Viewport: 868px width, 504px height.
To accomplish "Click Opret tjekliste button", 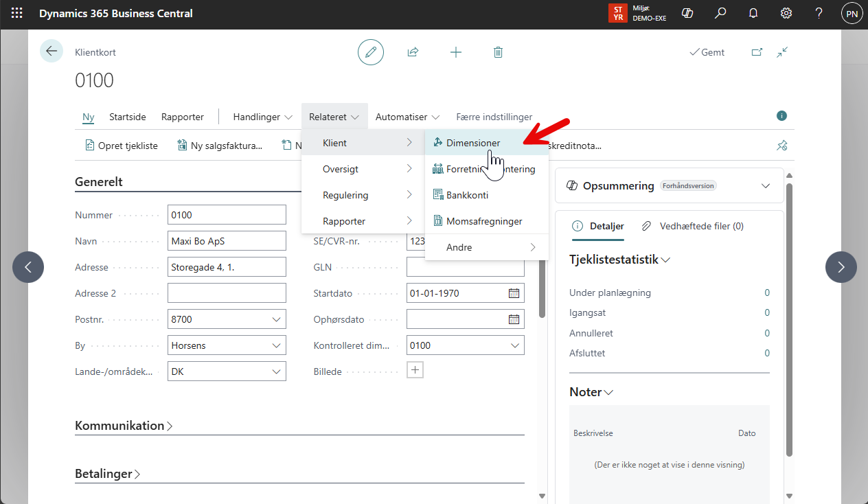I will [x=121, y=146].
